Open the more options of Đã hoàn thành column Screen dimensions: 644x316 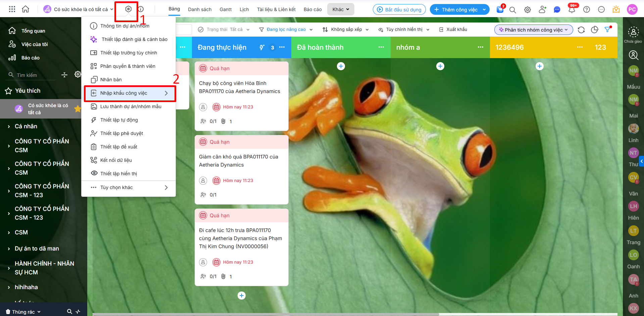pos(381,47)
